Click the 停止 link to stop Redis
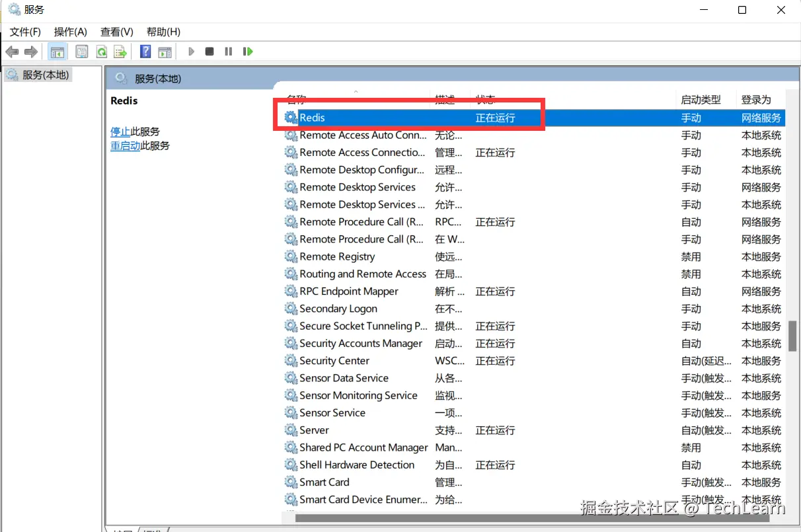This screenshot has width=801, height=532. tap(120, 132)
